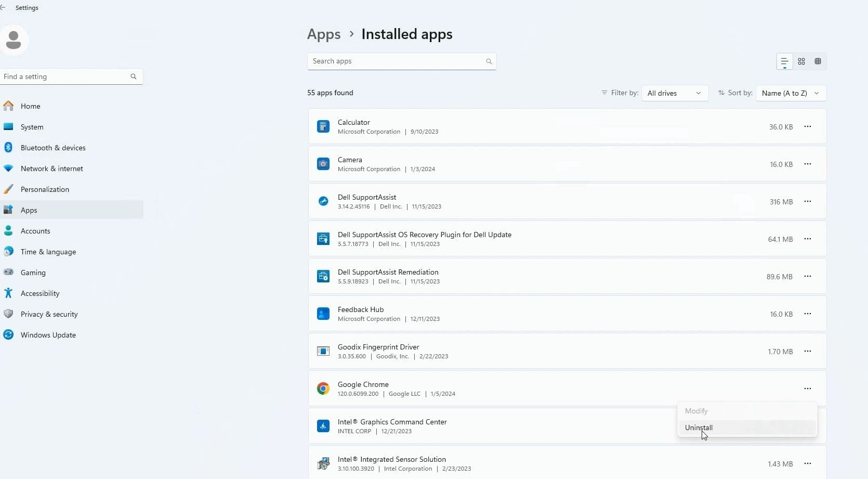
Task: Expand the Sort by Name dropdown
Action: point(791,93)
